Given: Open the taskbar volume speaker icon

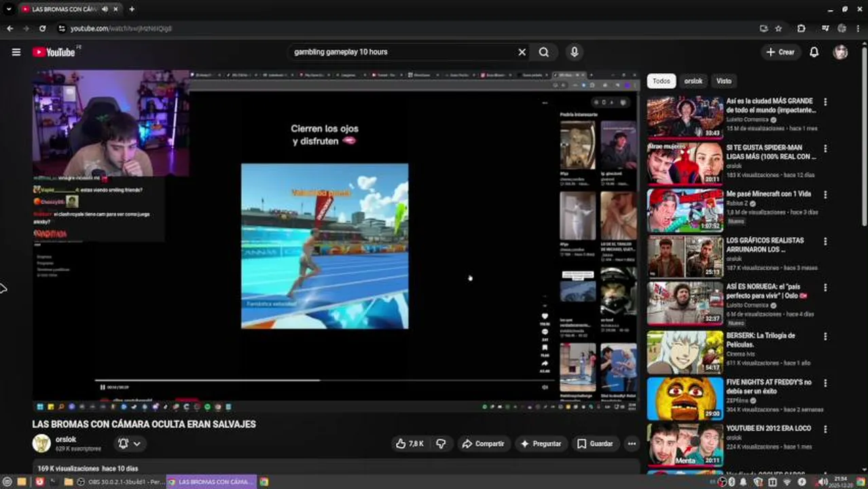Looking at the screenshot, I should (823, 482).
